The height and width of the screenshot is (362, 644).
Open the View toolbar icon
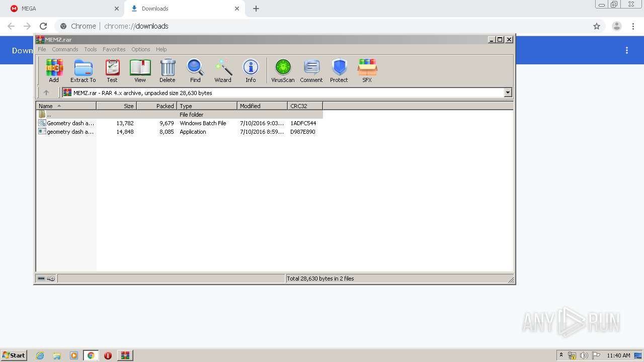140,70
